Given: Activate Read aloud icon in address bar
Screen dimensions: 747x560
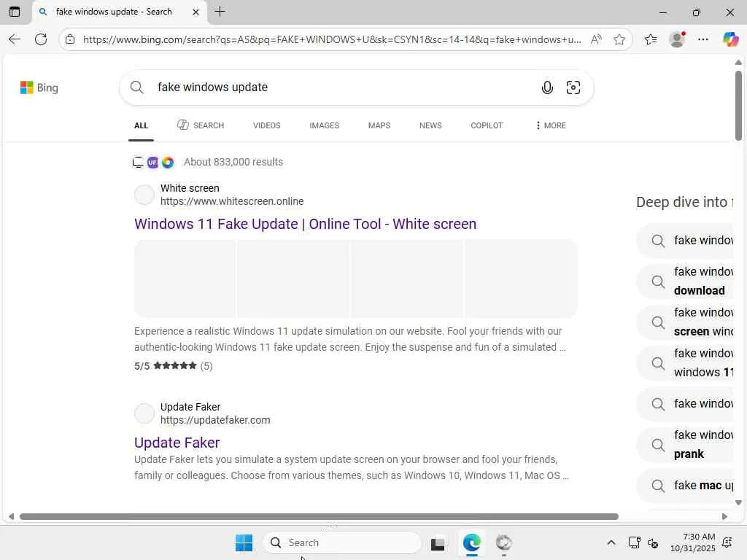Looking at the screenshot, I should [596, 39].
